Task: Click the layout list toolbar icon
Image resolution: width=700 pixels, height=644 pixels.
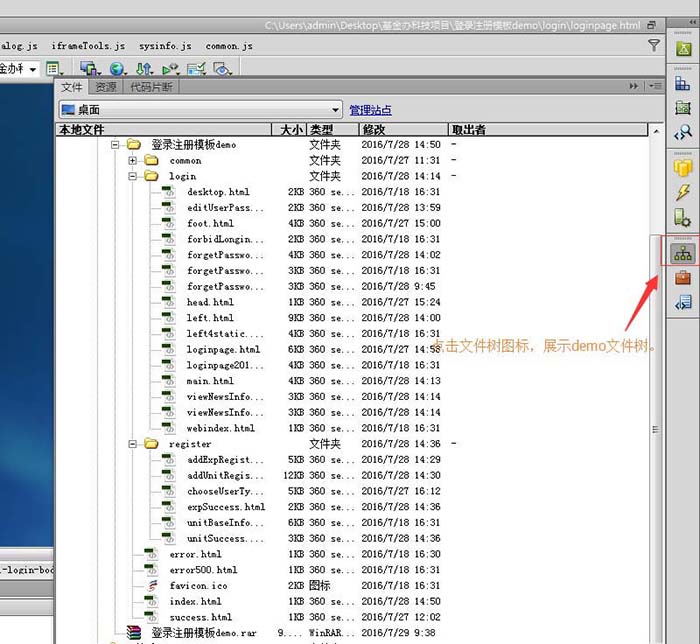Action: point(54,69)
